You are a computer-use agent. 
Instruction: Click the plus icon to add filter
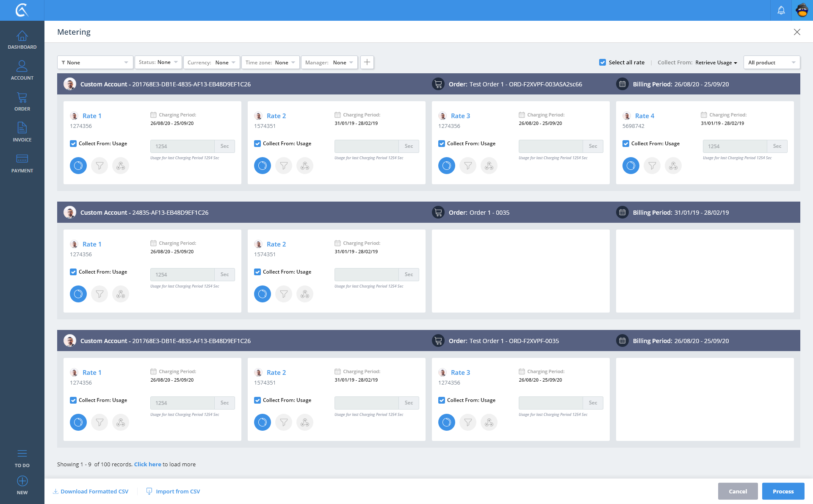pos(367,62)
